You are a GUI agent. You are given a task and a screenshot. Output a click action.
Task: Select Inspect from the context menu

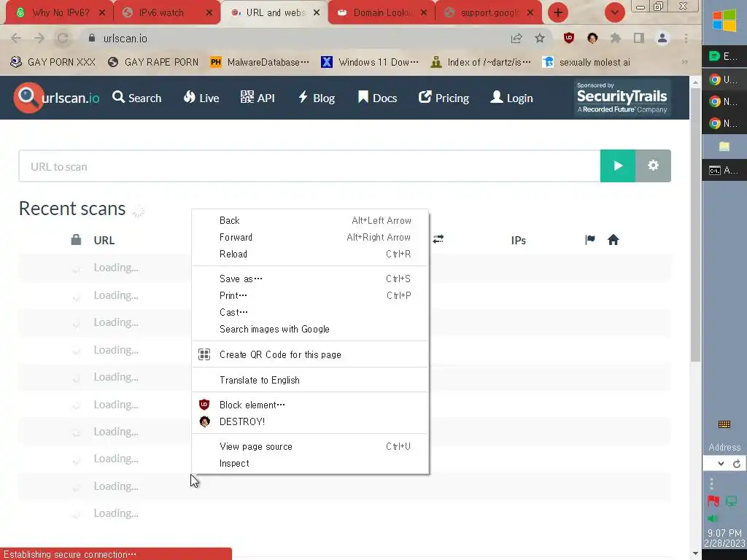310,463
